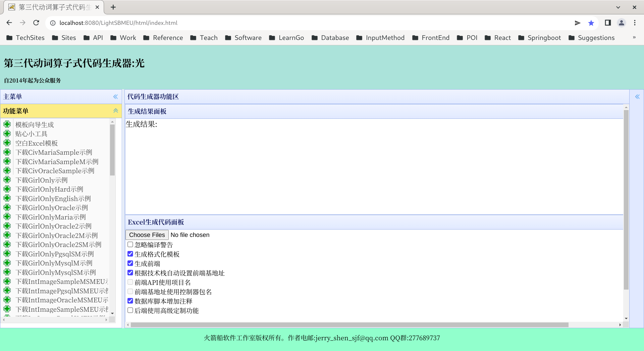Click the plus icon beside 下载IntImageSampleSMEU
The height and width of the screenshot is (351, 644).
[7, 309]
